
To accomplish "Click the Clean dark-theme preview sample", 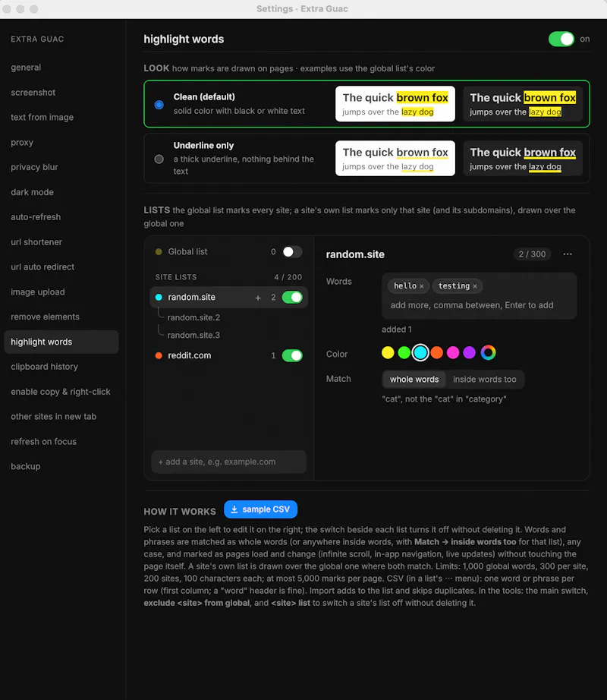I will click(523, 104).
